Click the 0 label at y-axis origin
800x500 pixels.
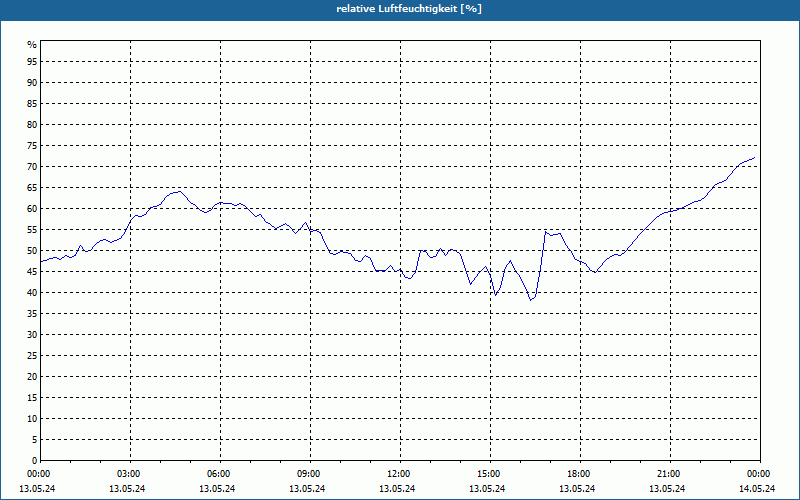click(35, 460)
